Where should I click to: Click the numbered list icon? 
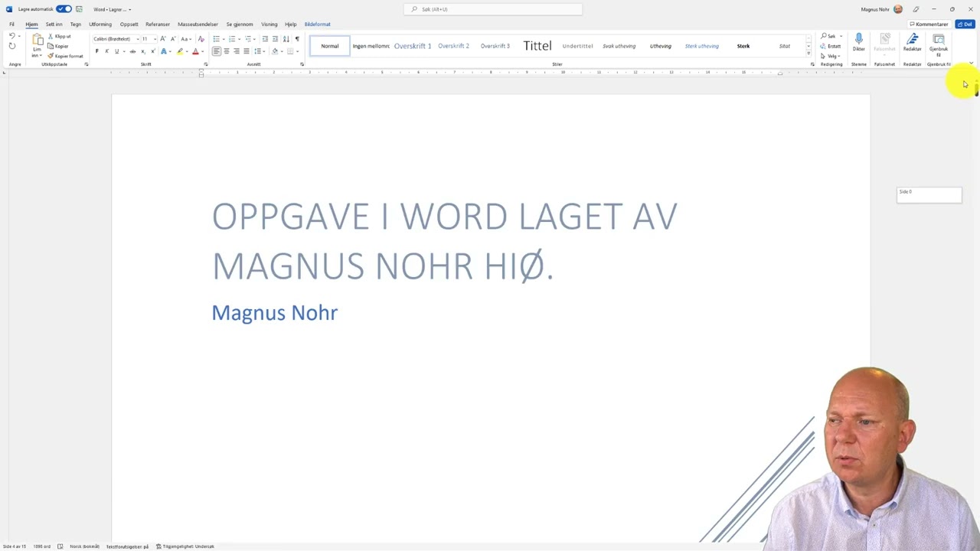click(x=232, y=39)
